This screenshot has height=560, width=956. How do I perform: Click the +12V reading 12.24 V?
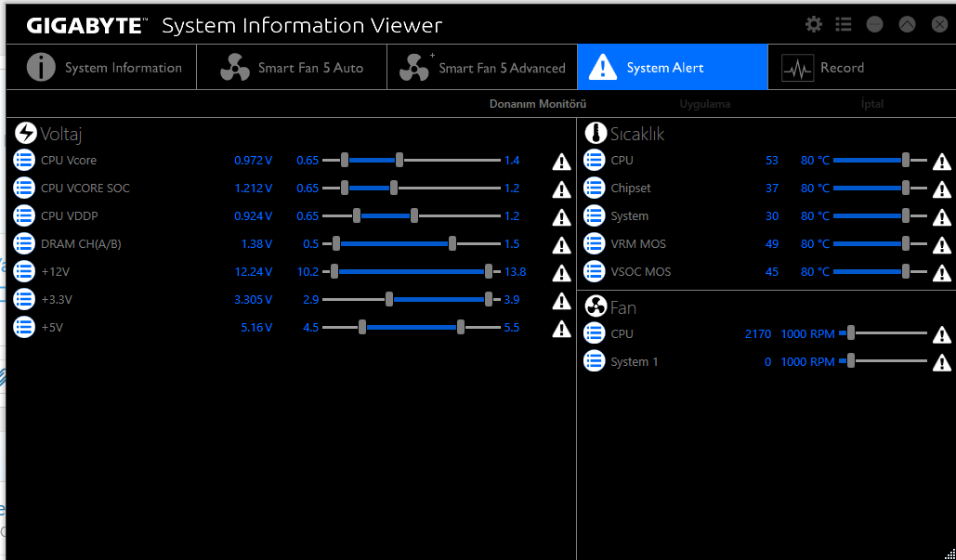(x=253, y=272)
